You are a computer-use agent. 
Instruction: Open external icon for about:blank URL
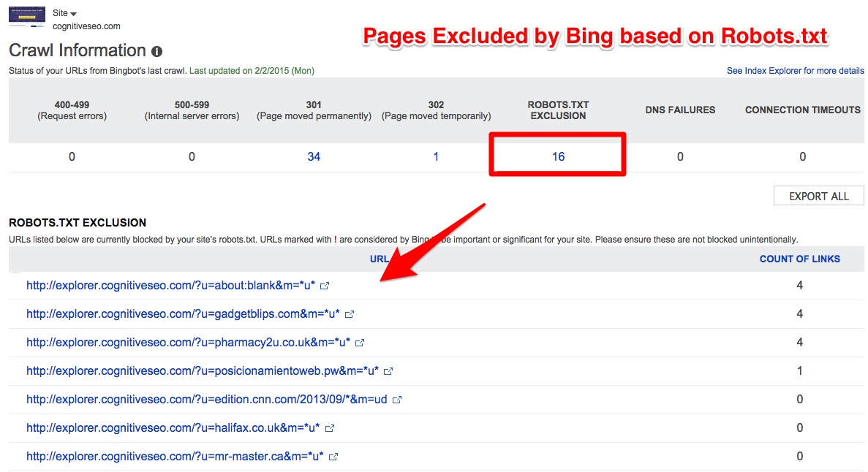(x=325, y=286)
